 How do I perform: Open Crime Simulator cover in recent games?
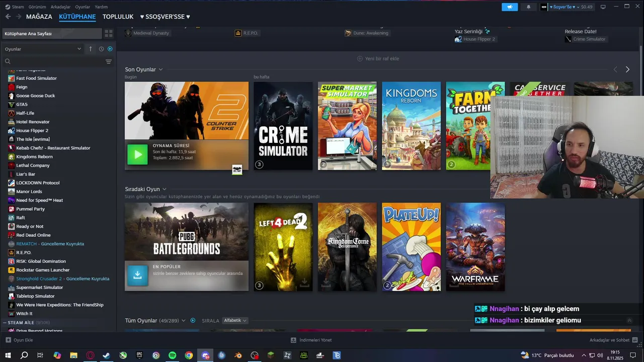click(x=283, y=126)
